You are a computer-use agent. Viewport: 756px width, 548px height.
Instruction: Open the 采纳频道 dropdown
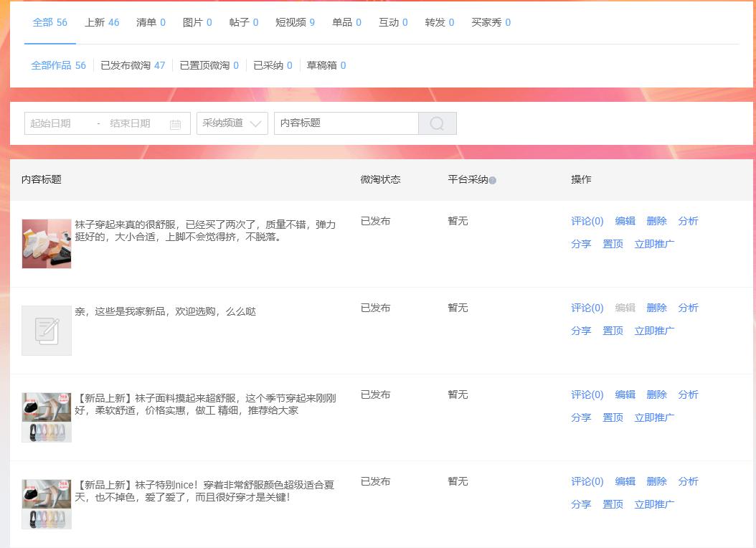[x=232, y=123]
